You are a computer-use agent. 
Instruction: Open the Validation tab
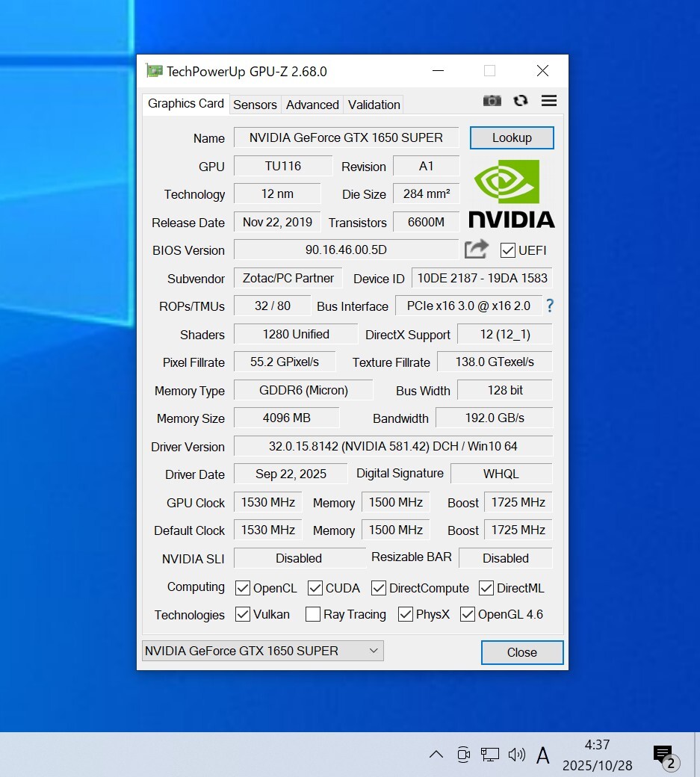[374, 105]
